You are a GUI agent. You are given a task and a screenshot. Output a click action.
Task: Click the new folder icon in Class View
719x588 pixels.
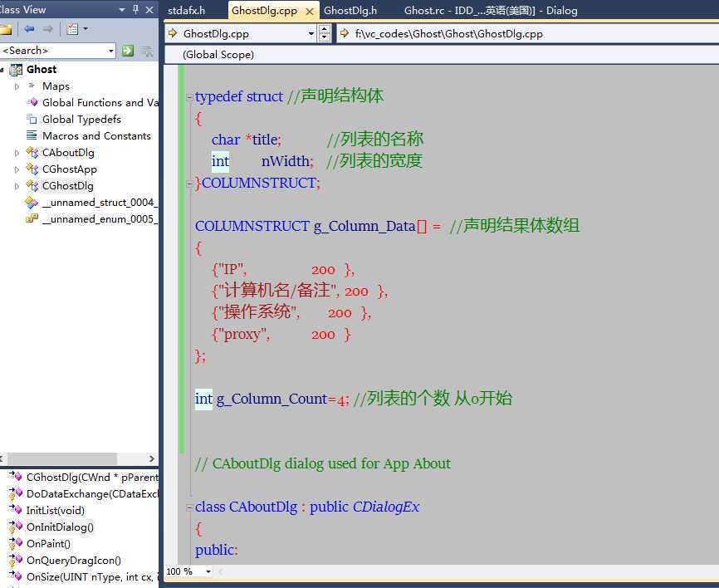(x=6, y=30)
